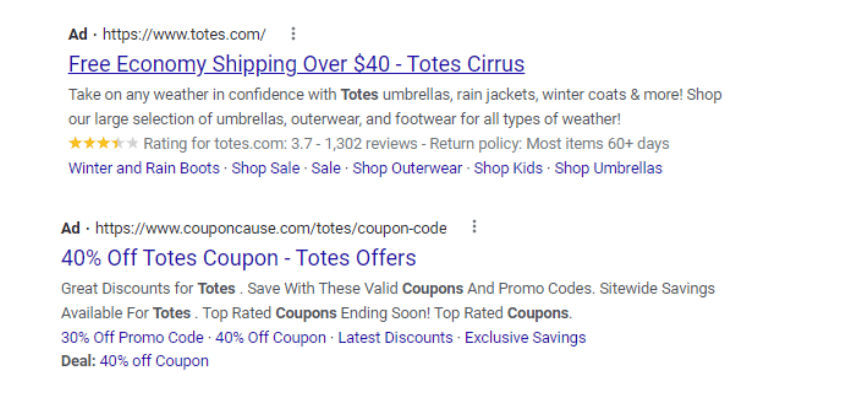861x396 pixels.
Task: Choose the Latest Discounts sitelink
Action: [395, 337]
